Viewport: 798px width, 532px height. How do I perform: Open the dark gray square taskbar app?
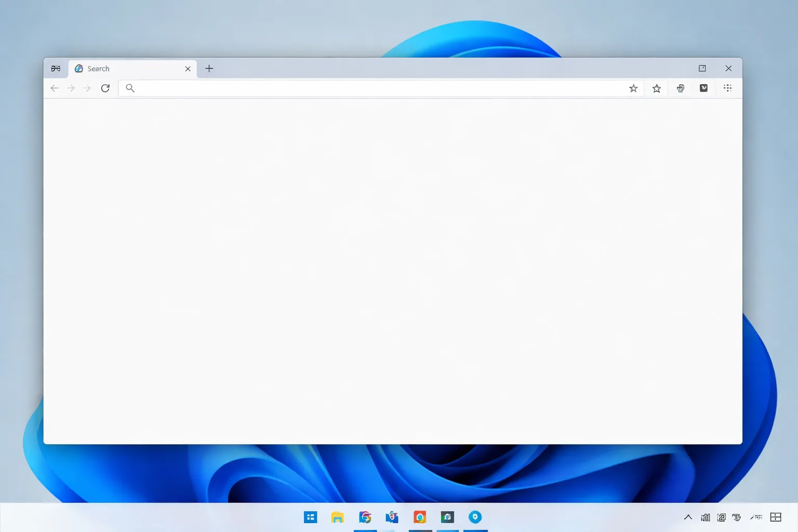pos(447,517)
